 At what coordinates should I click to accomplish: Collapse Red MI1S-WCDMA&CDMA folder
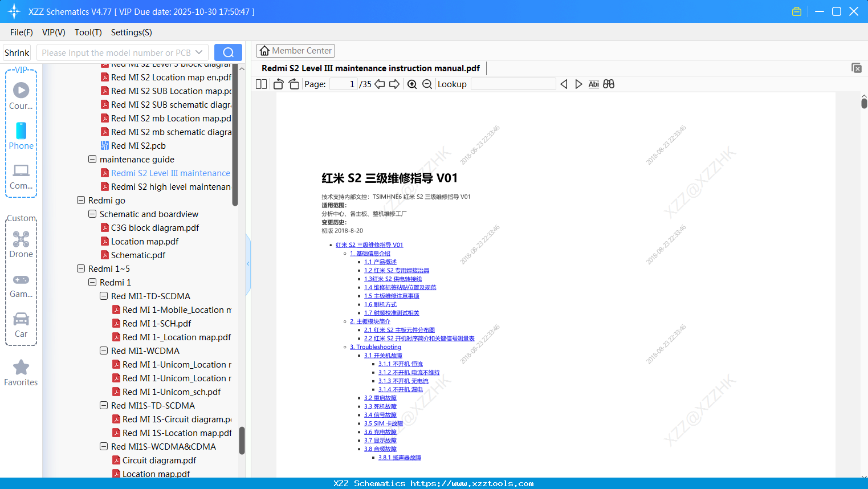(104, 446)
